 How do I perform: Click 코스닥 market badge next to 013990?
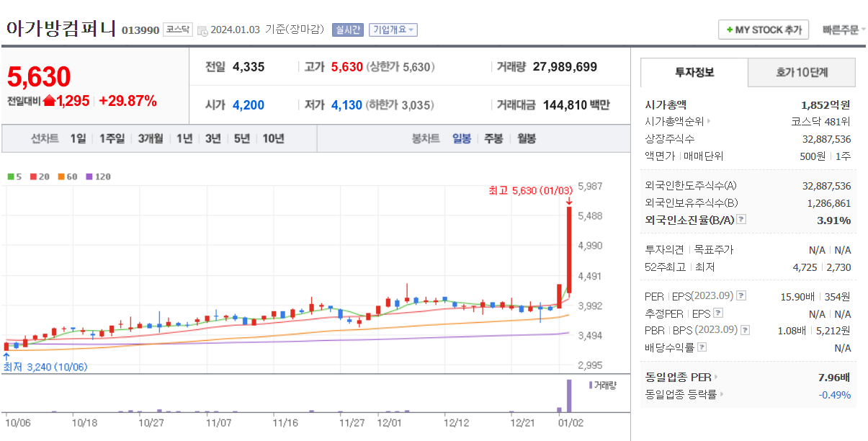click(x=177, y=30)
